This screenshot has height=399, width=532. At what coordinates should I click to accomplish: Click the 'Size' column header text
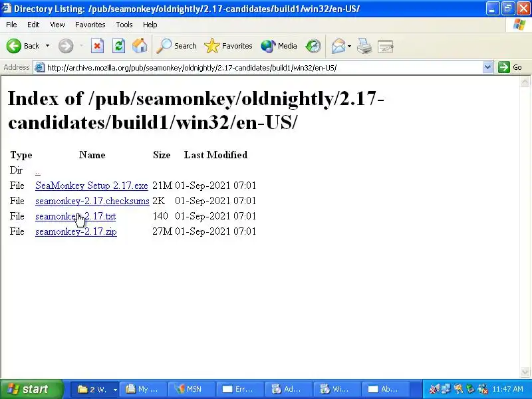pos(162,155)
